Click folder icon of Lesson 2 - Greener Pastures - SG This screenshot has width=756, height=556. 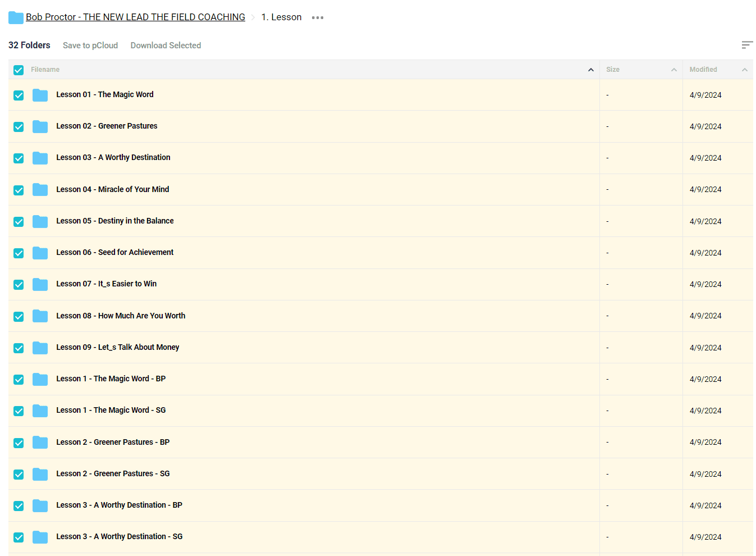(40, 474)
